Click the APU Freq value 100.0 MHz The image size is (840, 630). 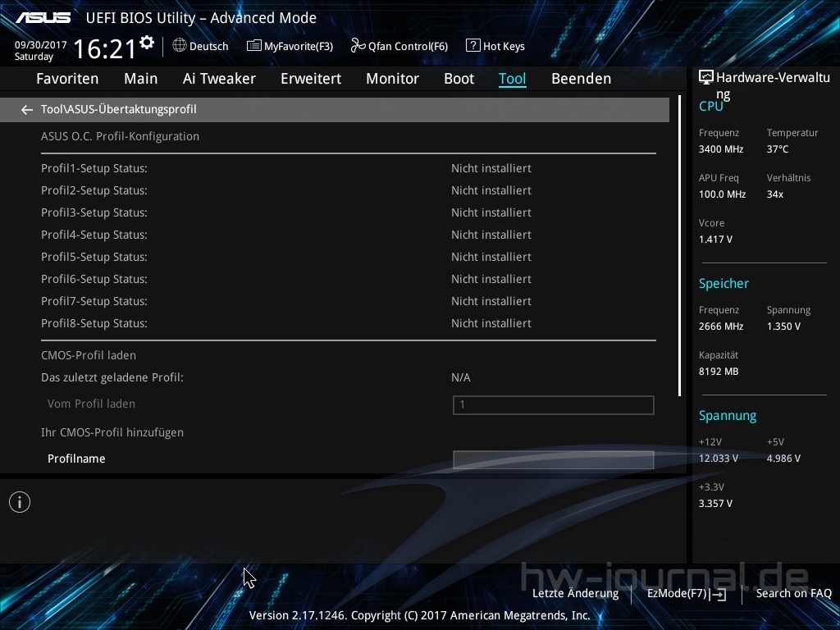click(x=722, y=194)
